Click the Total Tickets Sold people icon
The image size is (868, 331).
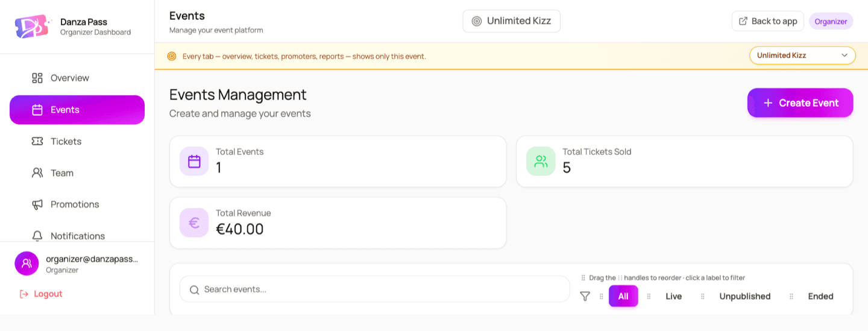click(x=541, y=161)
